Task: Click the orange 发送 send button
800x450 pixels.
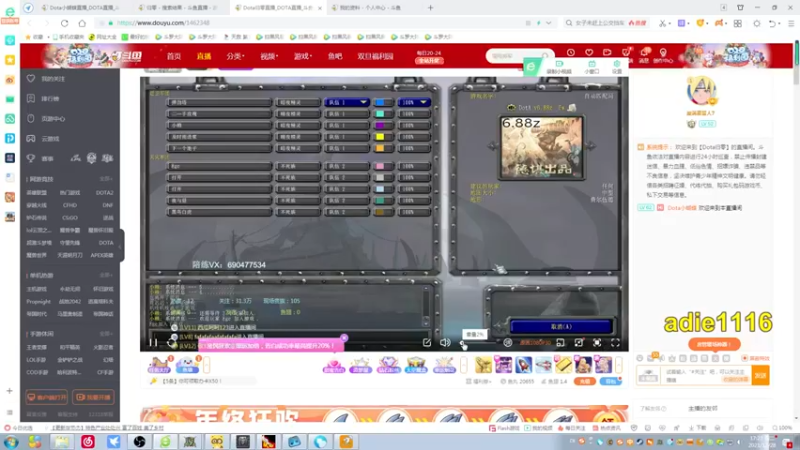Action: [760, 376]
